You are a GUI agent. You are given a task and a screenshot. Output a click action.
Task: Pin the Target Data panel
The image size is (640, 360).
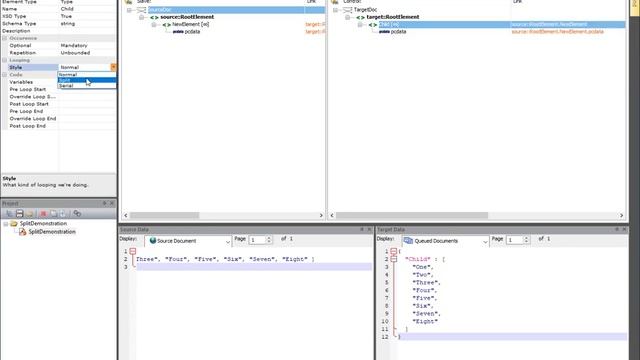click(x=617, y=229)
